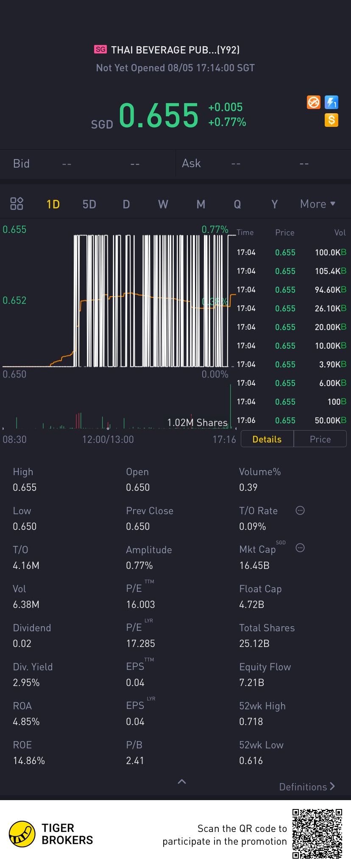
Task: Open Mkt Cap info bubble icon
Action: (300, 548)
